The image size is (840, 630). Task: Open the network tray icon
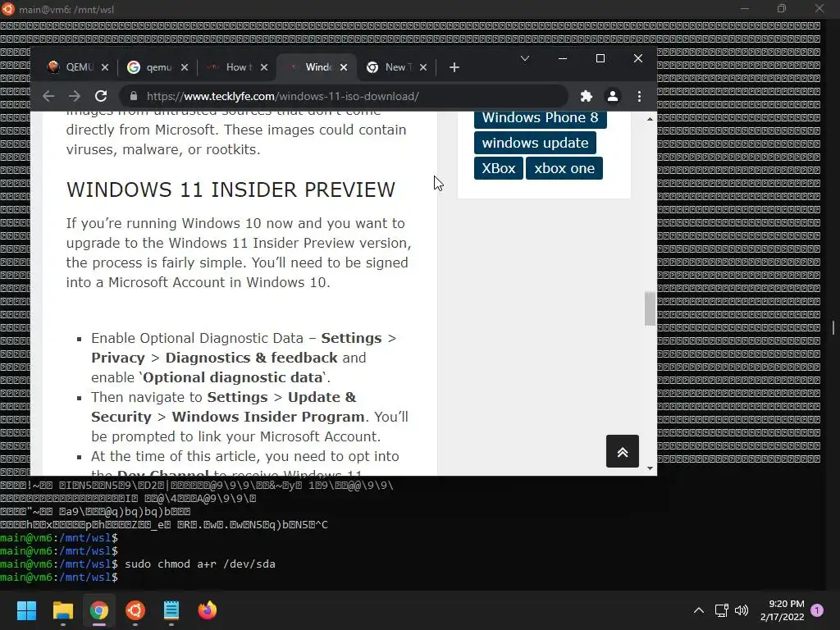[722, 610]
